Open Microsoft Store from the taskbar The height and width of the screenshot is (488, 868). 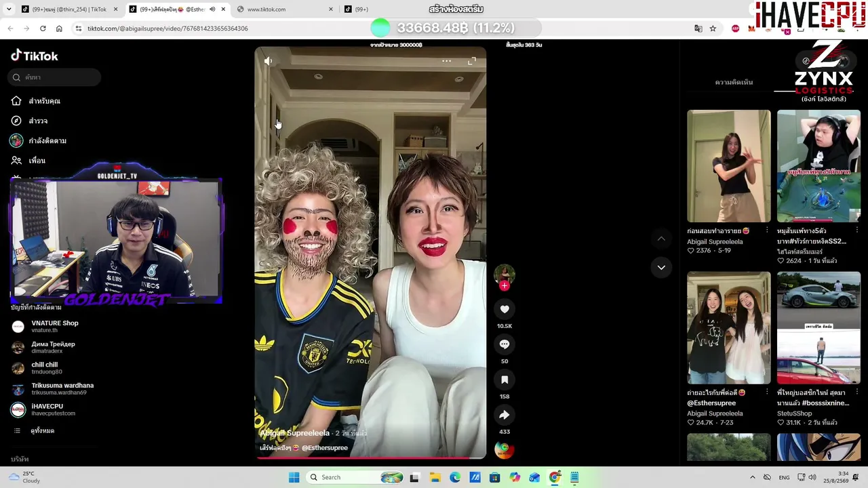coord(495,477)
